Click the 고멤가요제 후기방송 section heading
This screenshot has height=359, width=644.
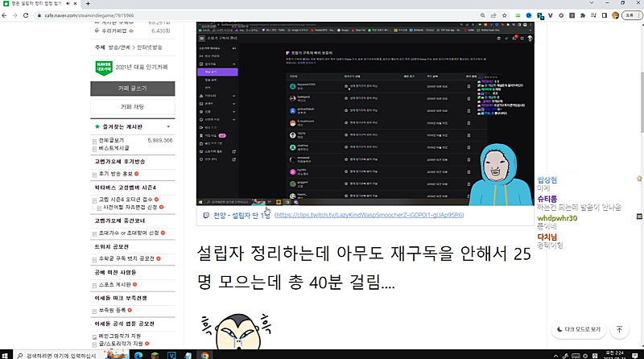click(119, 162)
